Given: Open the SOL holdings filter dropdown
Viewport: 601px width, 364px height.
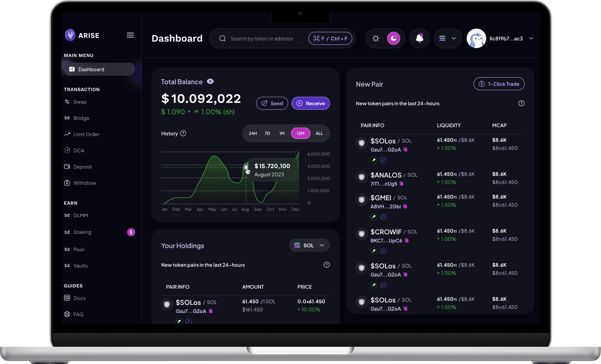Looking at the screenshot, I should click(x=309, y=246).
